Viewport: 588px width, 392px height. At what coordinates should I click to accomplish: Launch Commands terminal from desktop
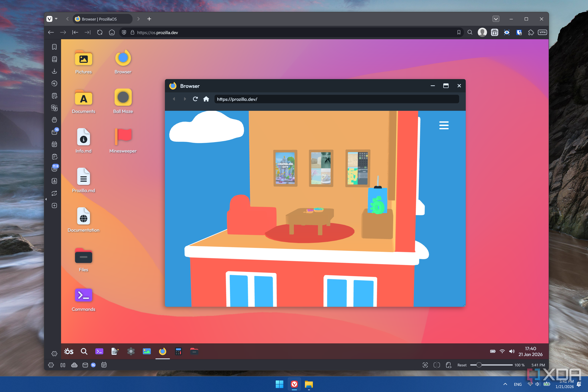(83, 296)
